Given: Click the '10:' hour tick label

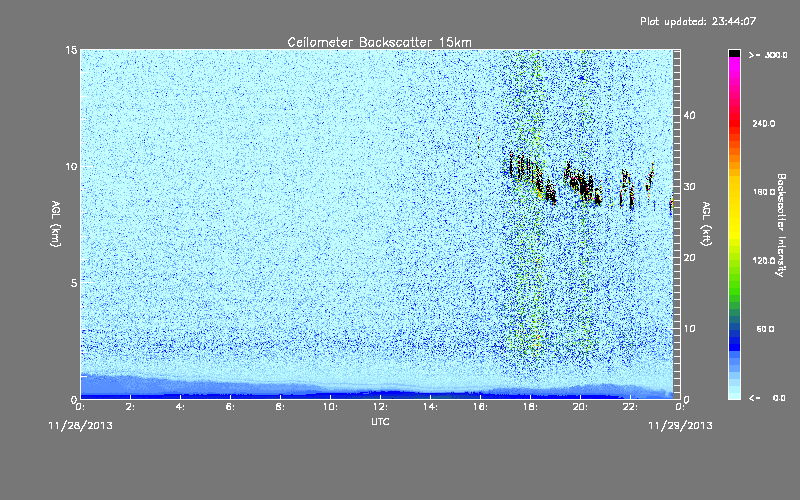Looking at the screenshot, I should tap(331, 407).
